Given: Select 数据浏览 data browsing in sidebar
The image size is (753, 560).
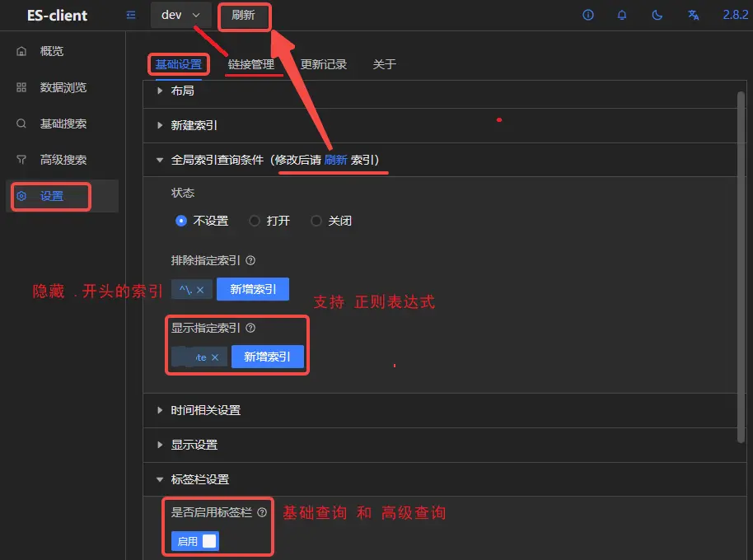Looking at the screenshot, I should click(62, 87).
